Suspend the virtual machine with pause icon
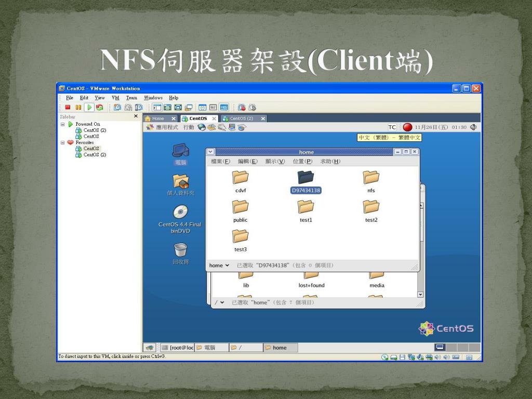 78,107
